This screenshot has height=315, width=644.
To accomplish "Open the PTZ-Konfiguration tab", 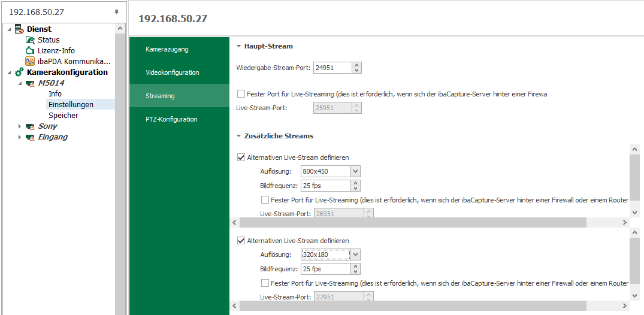I will 171,119.
